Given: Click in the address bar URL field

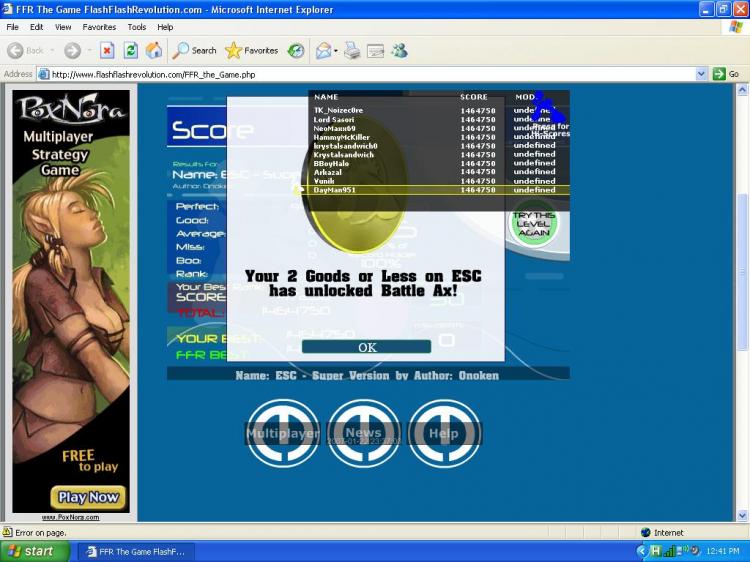Looking at the screenshot, I should pos(366,74).
